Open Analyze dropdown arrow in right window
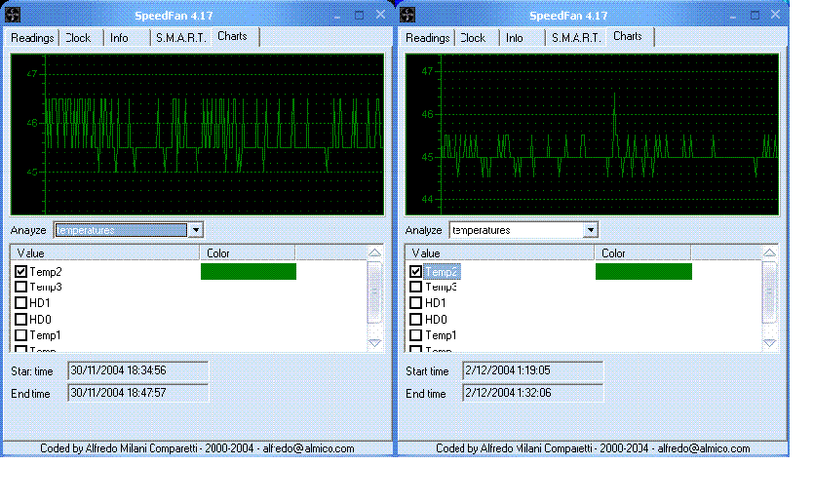This screenshot has width=814, height=504. click(590, 230)
